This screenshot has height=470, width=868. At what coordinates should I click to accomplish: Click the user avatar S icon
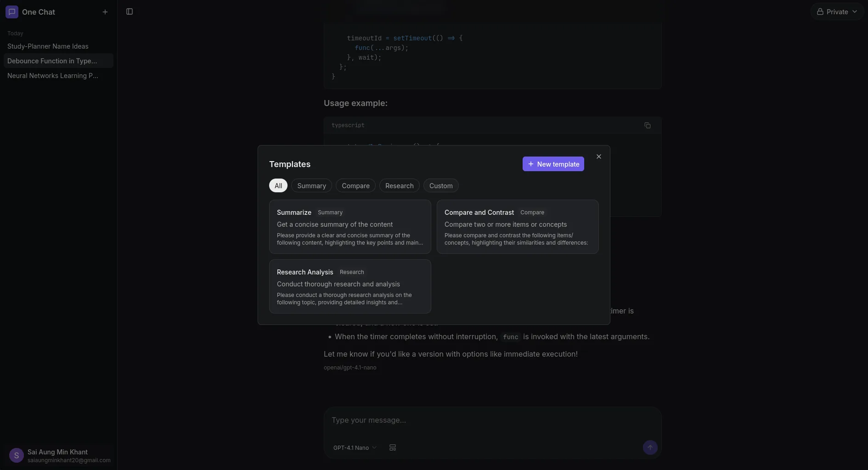[x=17, y=455]
